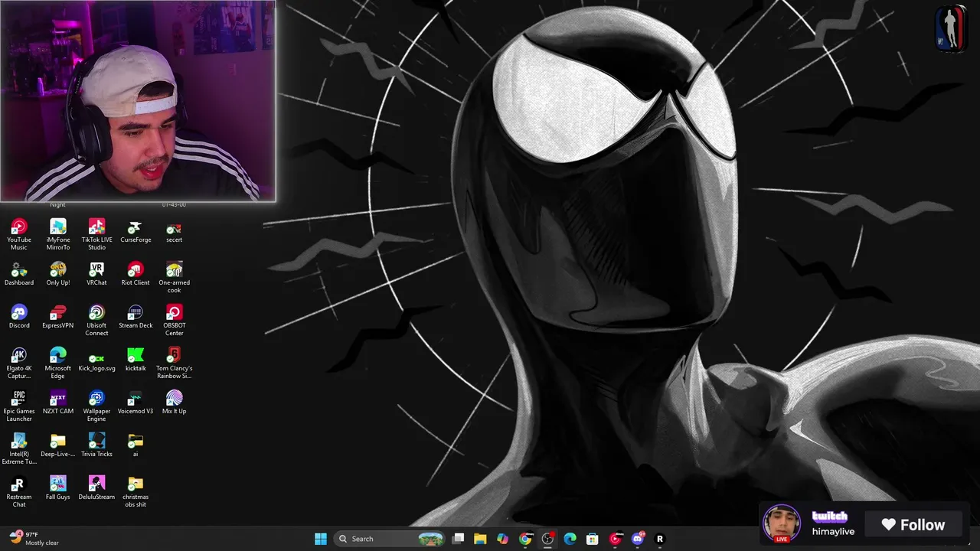Select the OBSBOT Center desktop icon
The image size is (980, 551).
[x=174, y=321]
